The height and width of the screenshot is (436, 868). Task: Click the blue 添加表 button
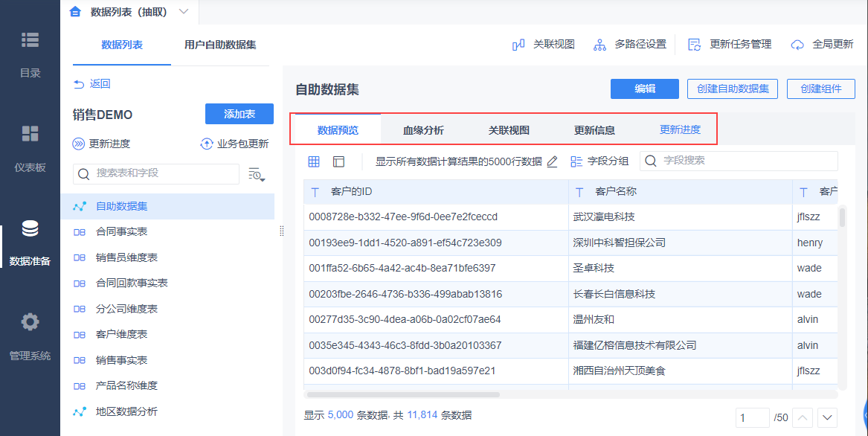(x=239, y=114)
